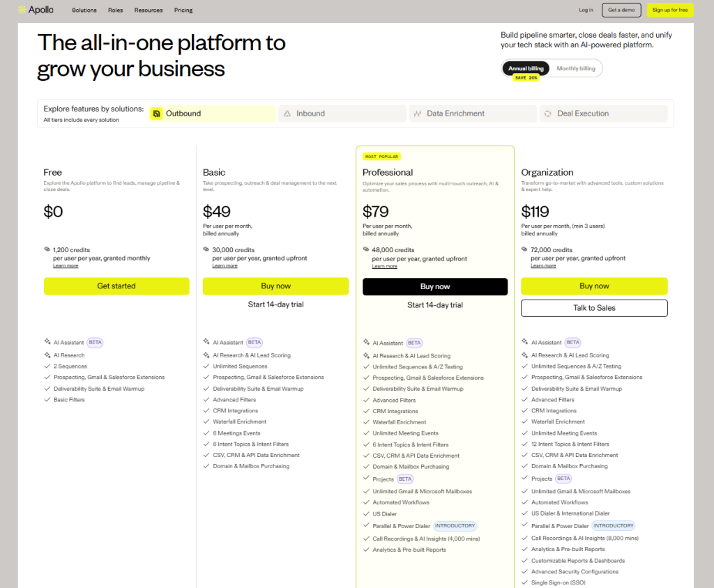The image size is (714, 588).
Task: Open the Solutions menu
Action: tap(84, 10)
